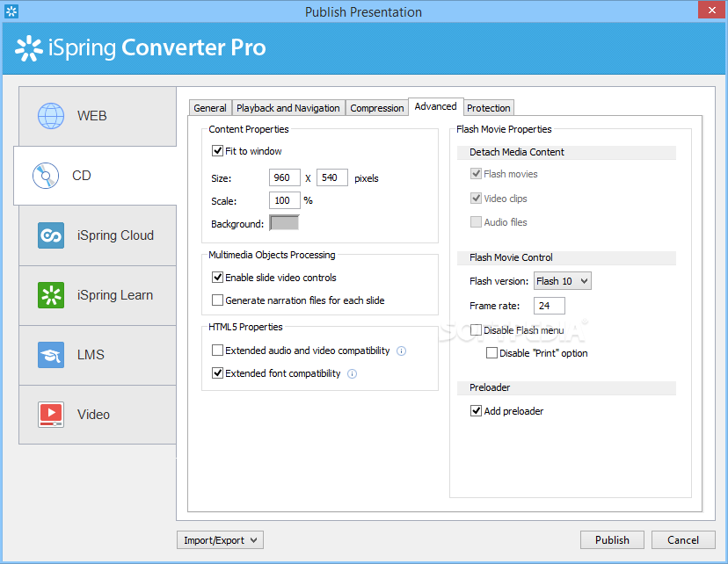Enable Generate narration files for each slide
Screen dimensions: 728x564
click(217, 300)
